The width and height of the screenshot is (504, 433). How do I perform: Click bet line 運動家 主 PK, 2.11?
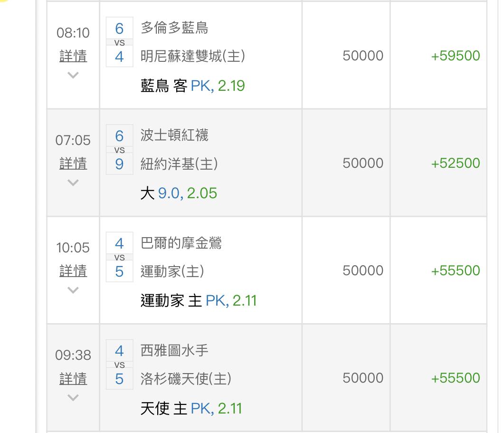coord(199,301)
